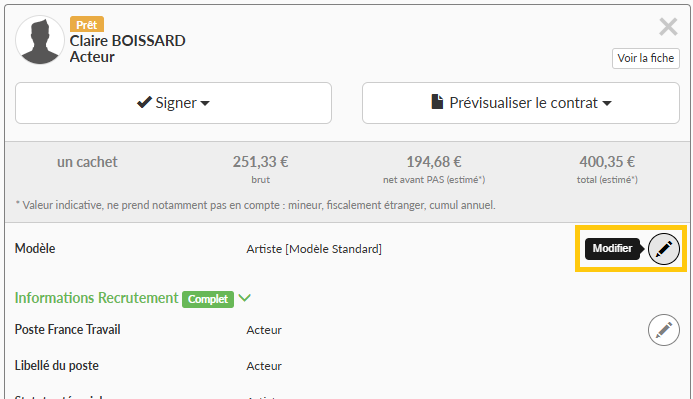Click the black Modifier tooltip label

pyautogui.click(x=613, y=248)
